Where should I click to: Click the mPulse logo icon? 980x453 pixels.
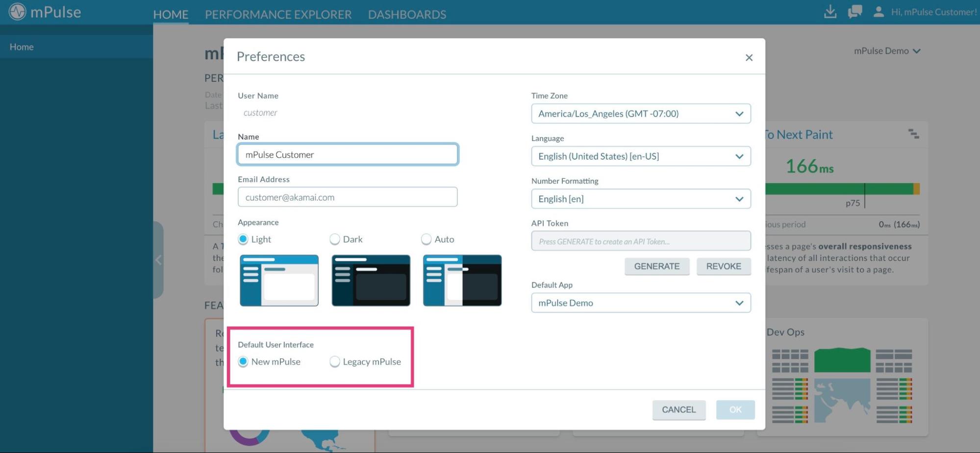[x=18, y=12]
